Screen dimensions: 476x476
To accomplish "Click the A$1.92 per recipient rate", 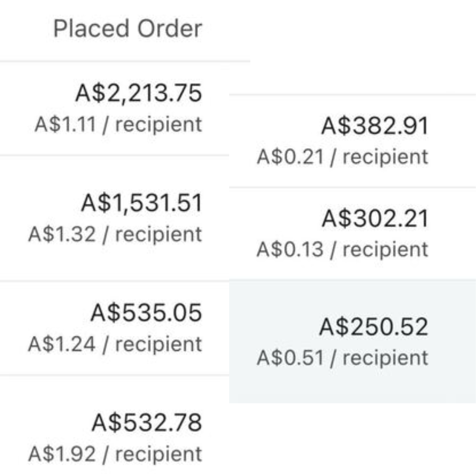I will pos(115,454).
